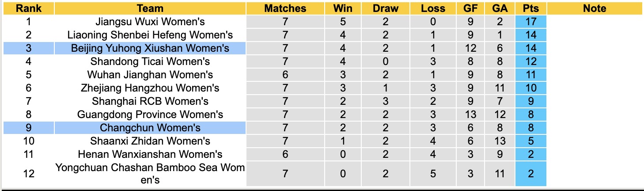Viewport: 644px width, 191px height.
Task: Click Jiangsu Wuxi's 17 points cell
Action: tap(530, 22)
